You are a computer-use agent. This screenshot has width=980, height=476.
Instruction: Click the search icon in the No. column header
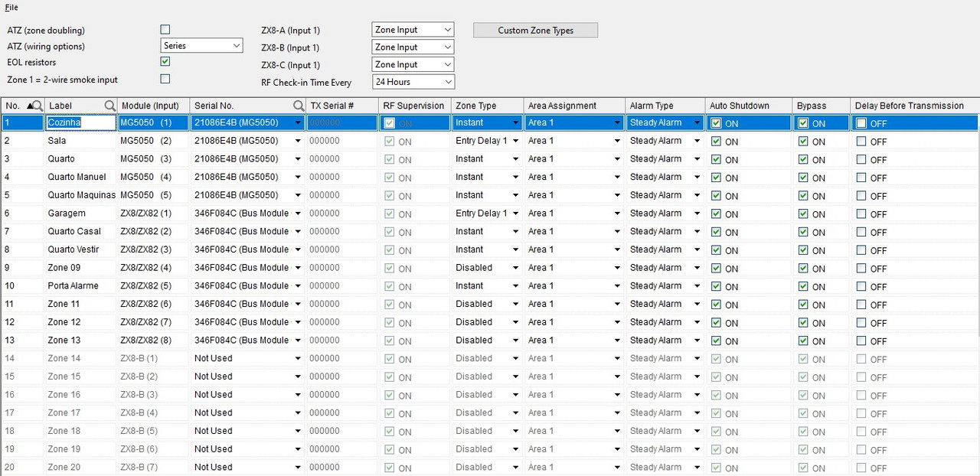[36, 106]
